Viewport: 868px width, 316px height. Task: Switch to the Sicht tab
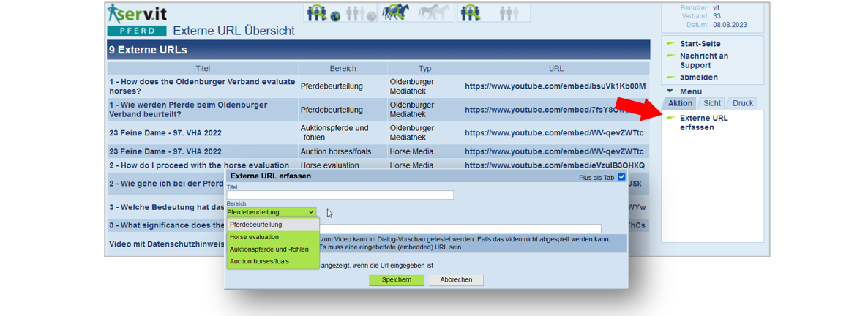[712, 103]
